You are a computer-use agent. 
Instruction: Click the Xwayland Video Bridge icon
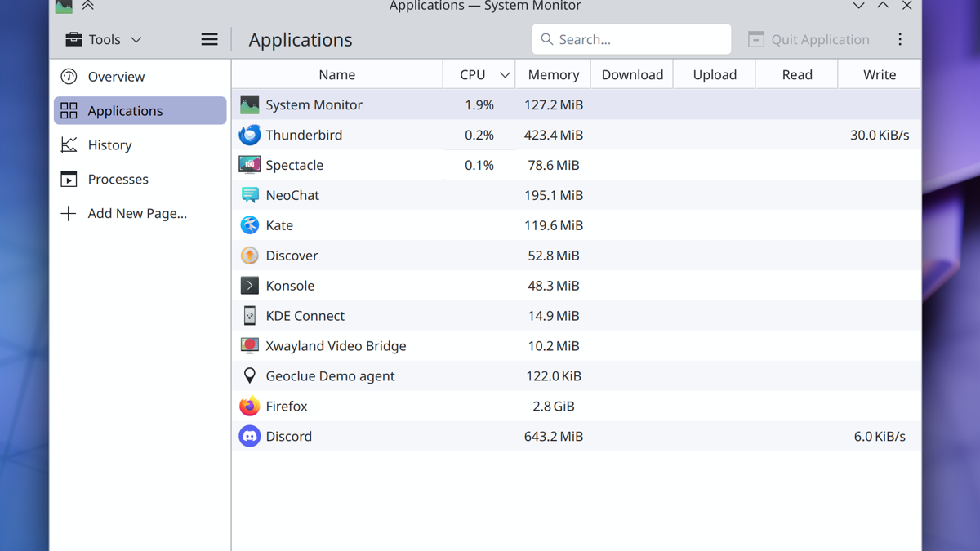click(x=250, y=346)
